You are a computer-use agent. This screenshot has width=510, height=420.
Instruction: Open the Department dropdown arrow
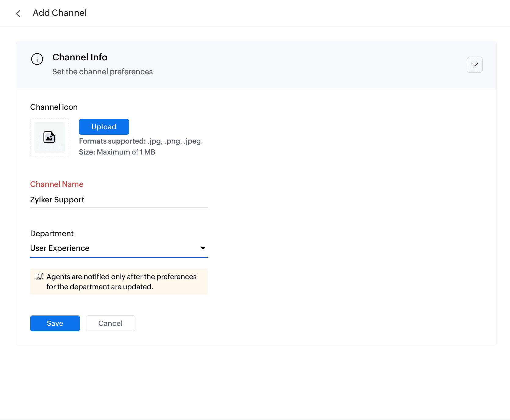[203, 248]
